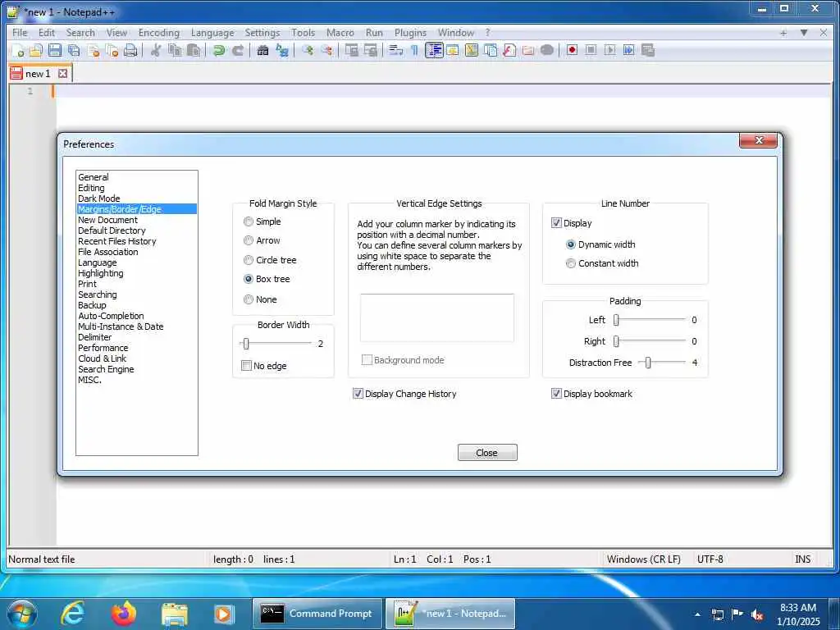Open the Macro menu
The image size is (840, 630).
(x=340, y=33)
